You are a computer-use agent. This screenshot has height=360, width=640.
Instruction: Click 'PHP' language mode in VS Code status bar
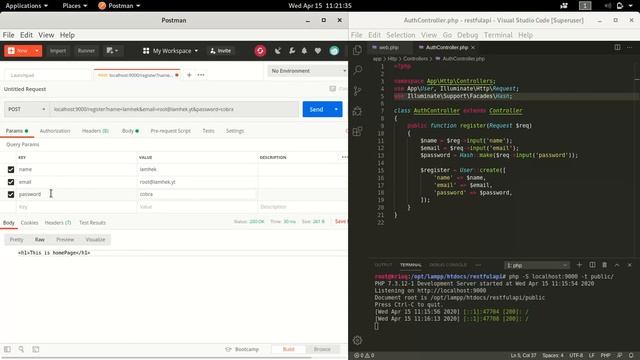[605, 356]
